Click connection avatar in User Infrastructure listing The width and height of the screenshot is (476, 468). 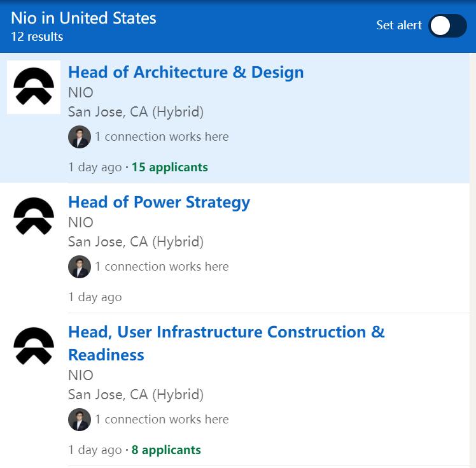pyautogui.click(x=80, y=420)
